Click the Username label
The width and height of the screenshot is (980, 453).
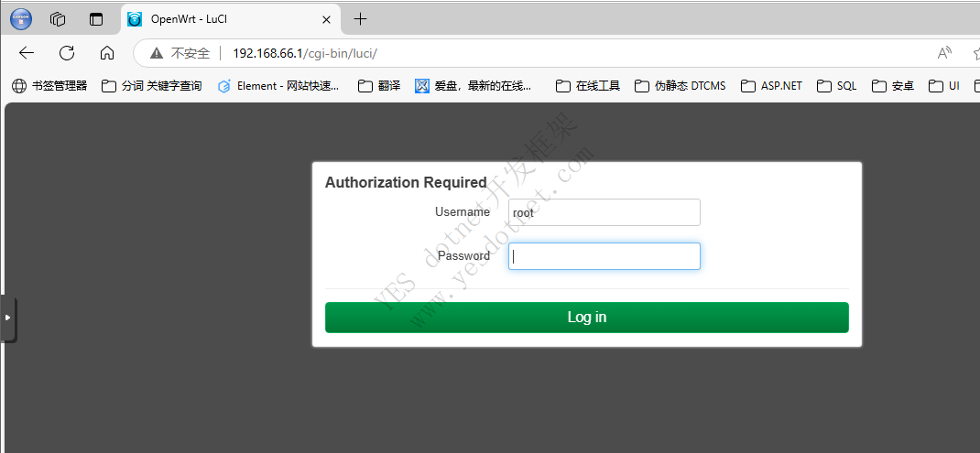(463, 212)
